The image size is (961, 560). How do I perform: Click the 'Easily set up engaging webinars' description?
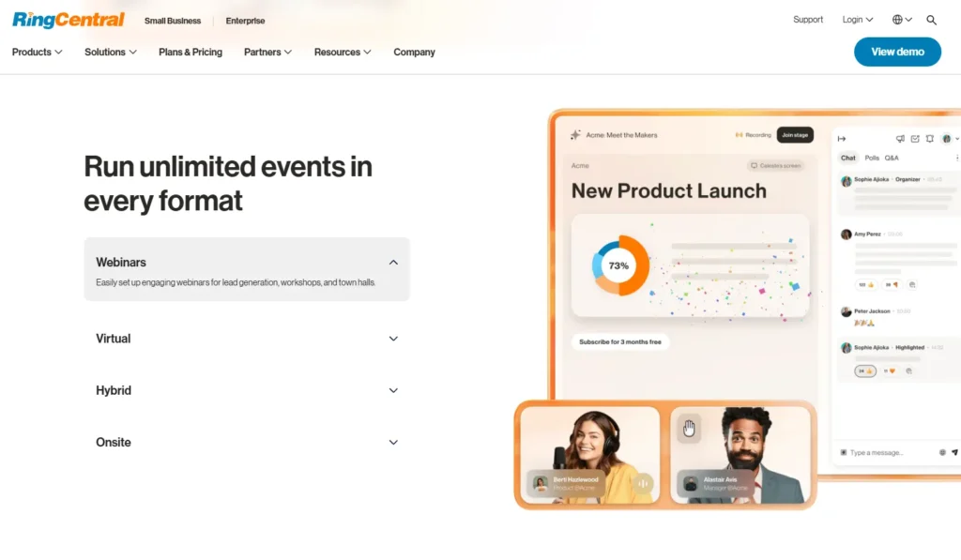(x=236, y=282)
